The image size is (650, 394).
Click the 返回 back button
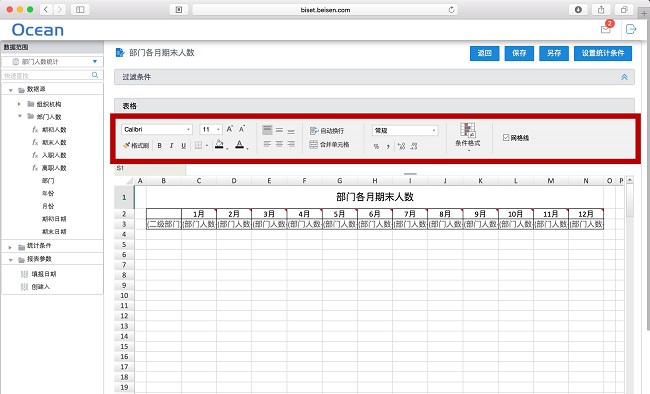coord(484,53)
